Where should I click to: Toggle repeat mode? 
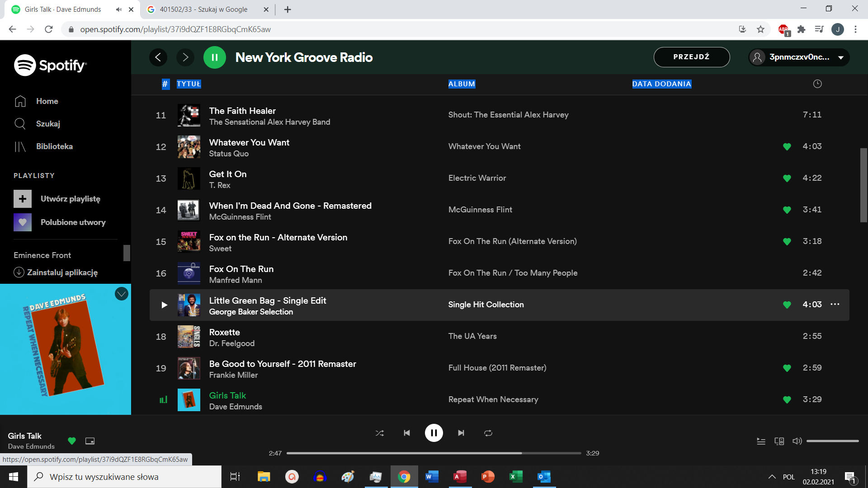coord(488,433)
